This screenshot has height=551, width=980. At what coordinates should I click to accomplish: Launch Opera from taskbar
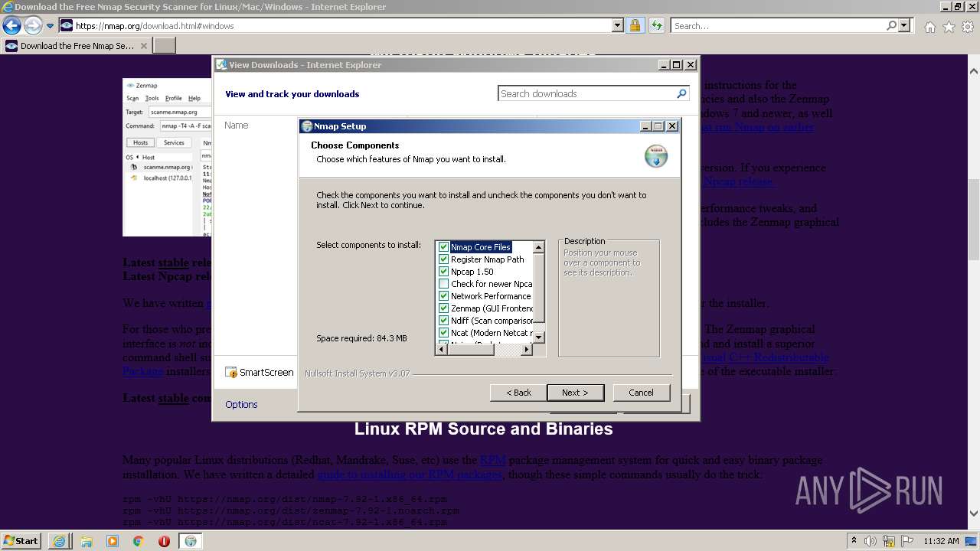(164, 541)
